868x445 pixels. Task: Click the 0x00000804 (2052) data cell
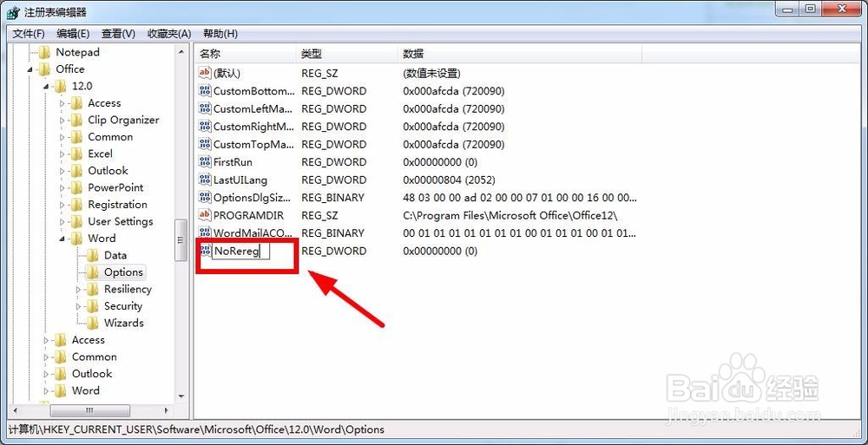pyautogui.click(x=449, y=180)
